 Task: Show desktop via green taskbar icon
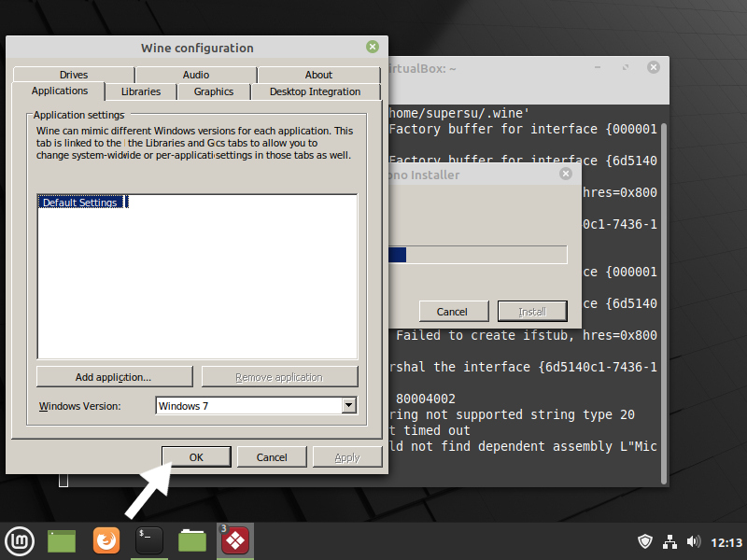tap(62, 541)
